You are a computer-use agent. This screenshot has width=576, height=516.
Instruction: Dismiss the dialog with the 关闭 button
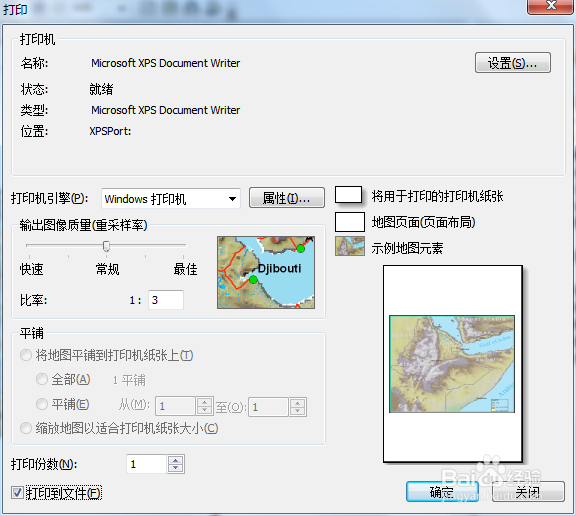pos(528,491)
